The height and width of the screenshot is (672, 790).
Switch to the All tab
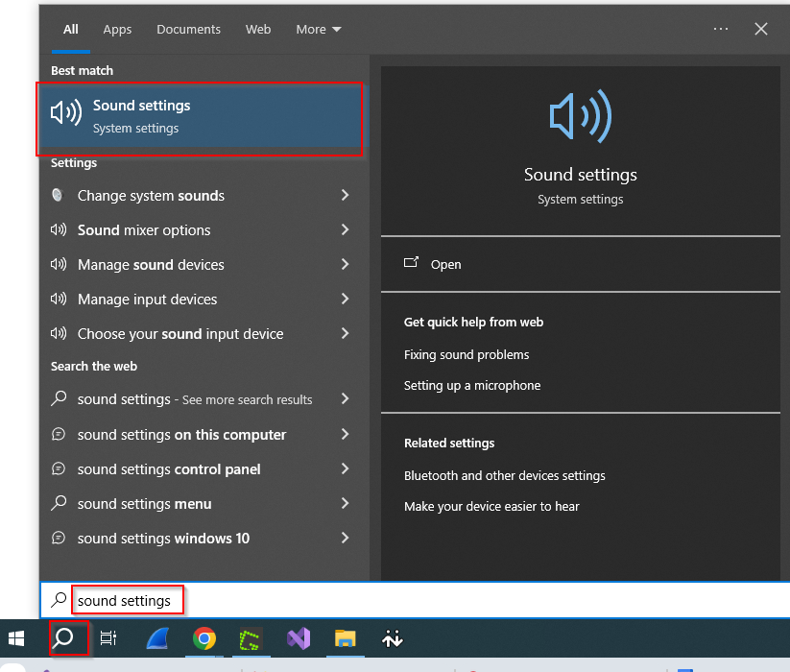70,29
